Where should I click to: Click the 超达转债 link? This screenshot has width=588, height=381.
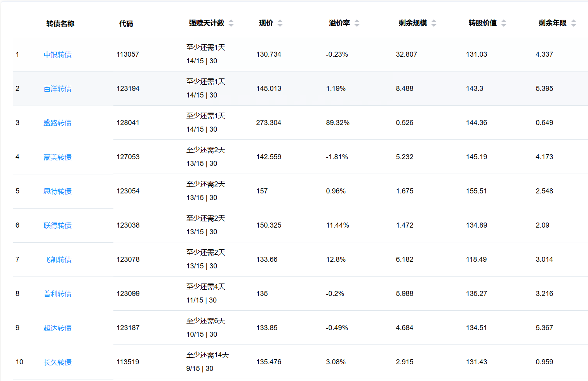57,328
